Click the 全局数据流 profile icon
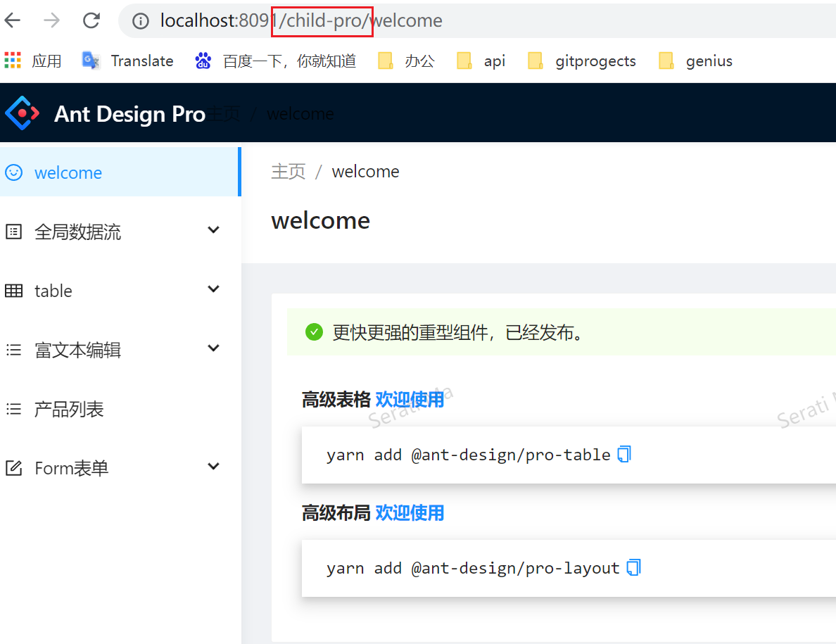This screenshot has height=644, width=836. (14, 232)
